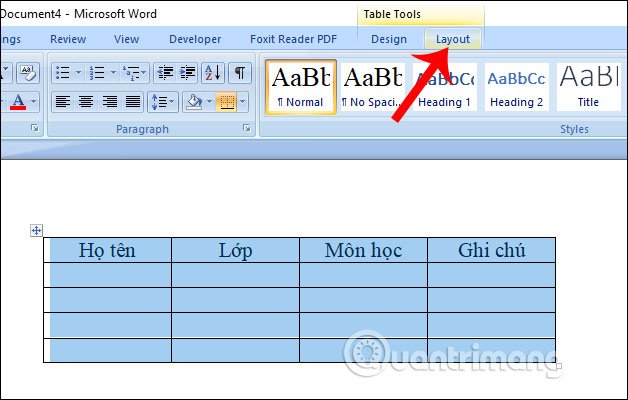The image size is (628, 400).
Task: Click the 'Môn học' header cell
Action: pos(364,250)
